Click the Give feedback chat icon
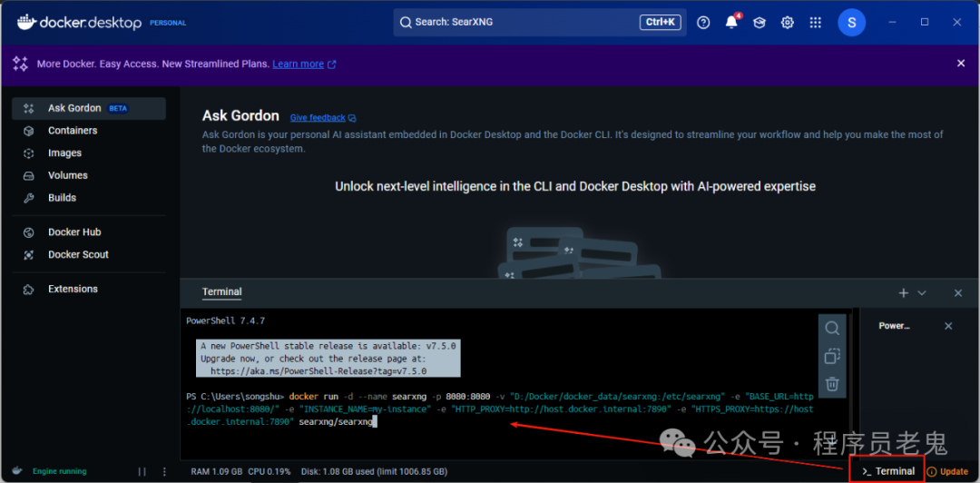The height and width of the screenshot is (483, 980). click(x=352, y=118)
